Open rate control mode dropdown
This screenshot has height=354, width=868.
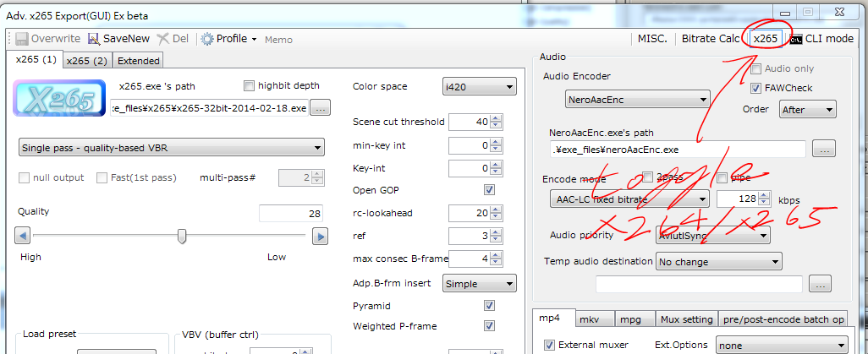click(x=171, y=148)
